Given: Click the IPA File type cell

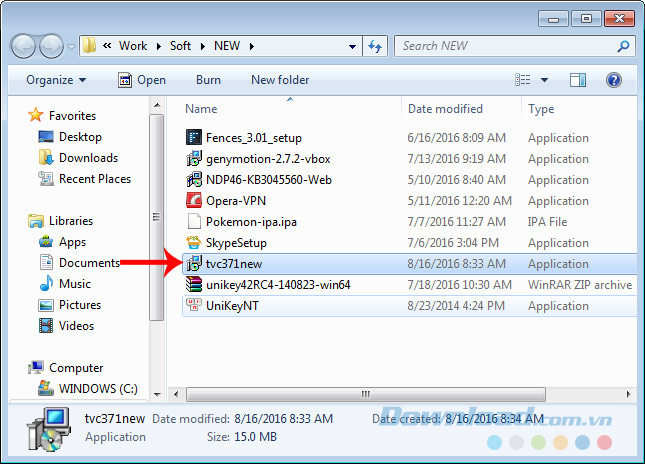Looking at the screenshot, I should pyautogui.click(x=547, y=221).
